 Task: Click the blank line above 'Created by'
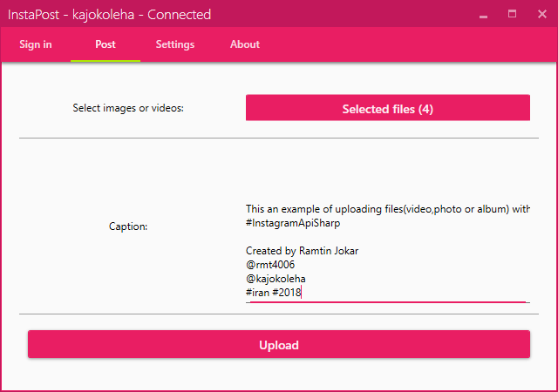349,237
